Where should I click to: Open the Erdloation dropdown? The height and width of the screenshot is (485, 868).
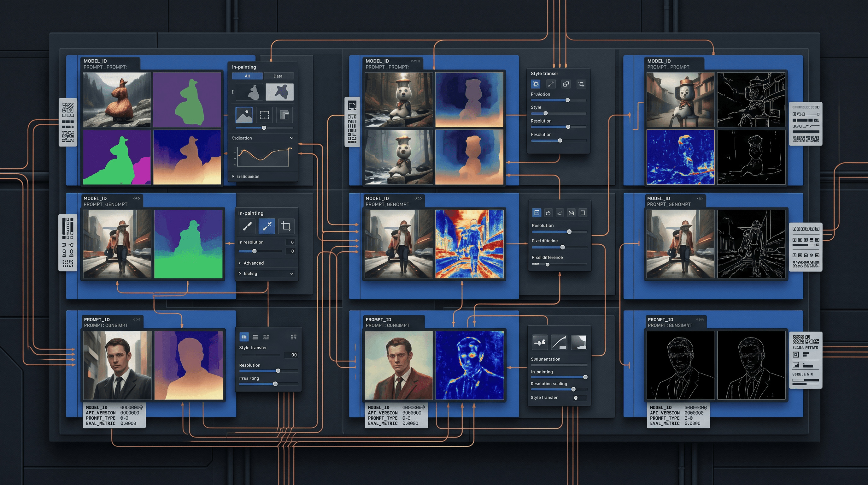pos(262,138)
